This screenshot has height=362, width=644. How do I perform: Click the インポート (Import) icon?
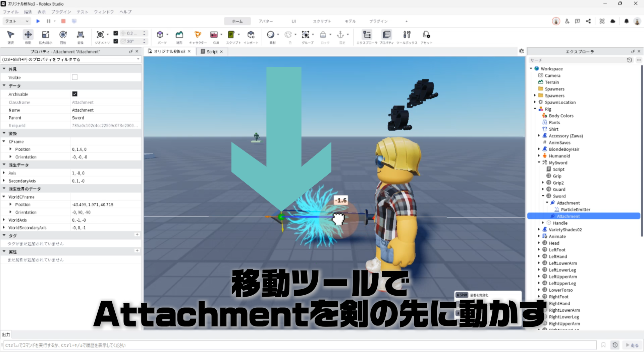coord(251,35)
